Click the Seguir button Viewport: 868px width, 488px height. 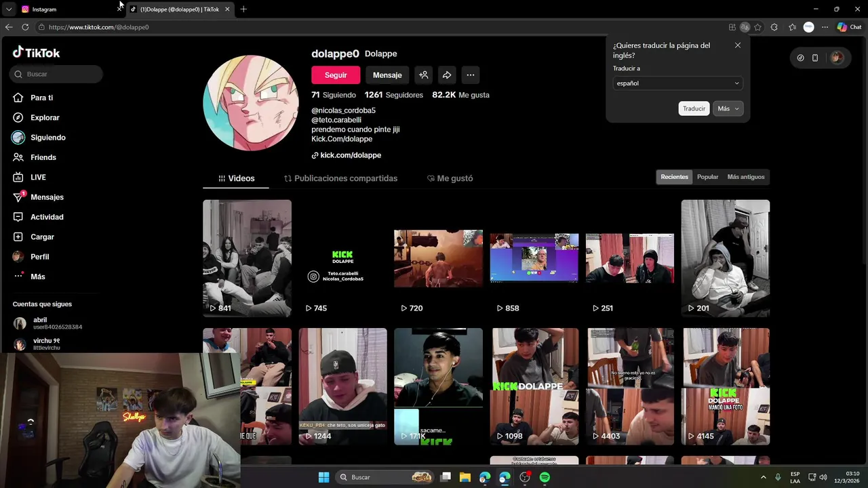[x=336, y=75]
